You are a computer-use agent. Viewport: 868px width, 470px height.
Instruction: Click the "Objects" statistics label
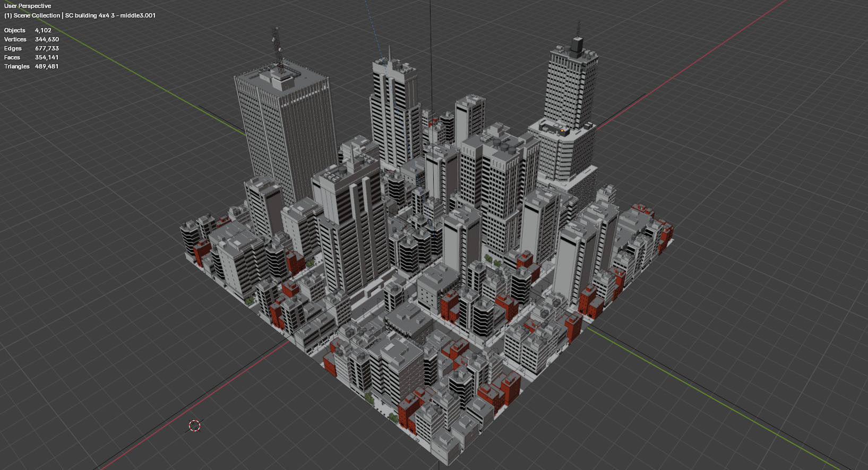15,30
